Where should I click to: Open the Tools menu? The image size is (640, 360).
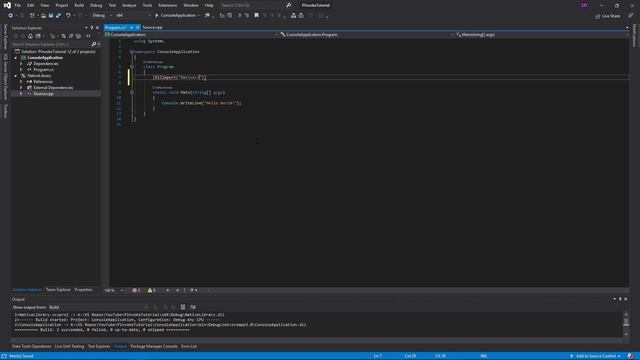147,5
